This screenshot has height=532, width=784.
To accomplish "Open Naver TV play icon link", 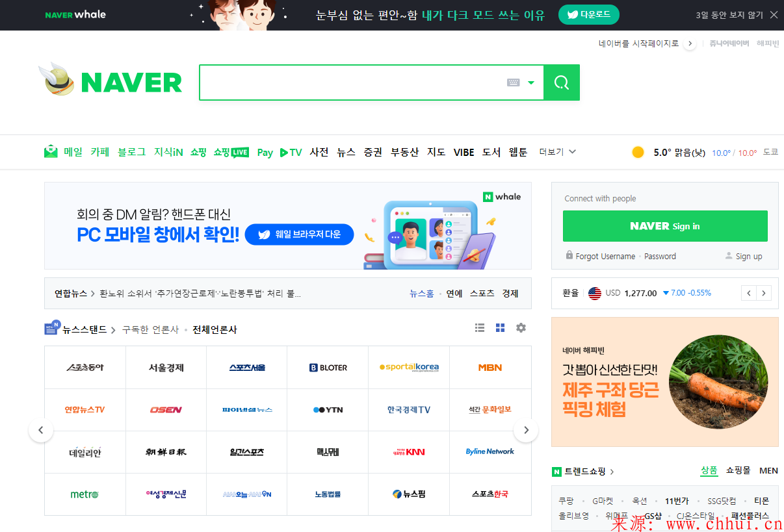I will [x=291, y=153].
